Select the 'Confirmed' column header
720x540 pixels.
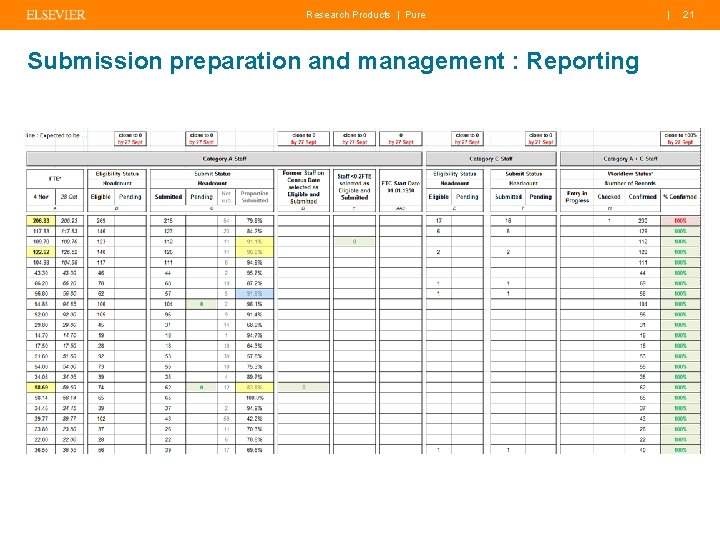[642, 197]
